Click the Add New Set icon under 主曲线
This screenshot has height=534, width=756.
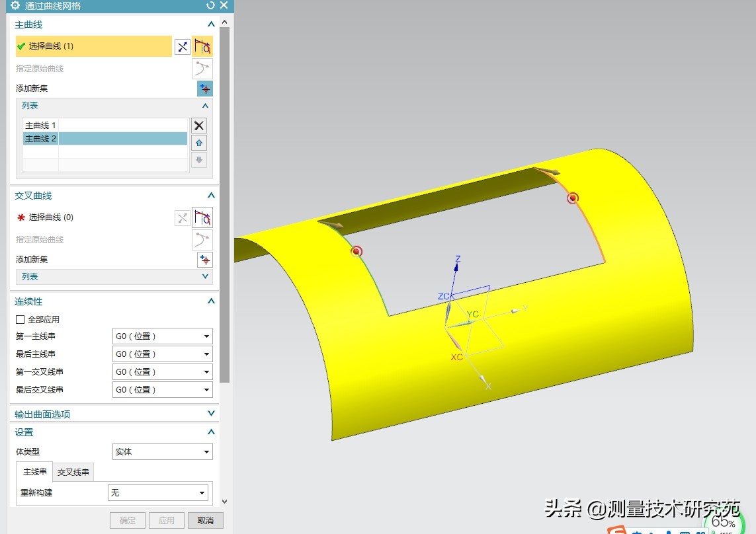click(x=204, y=88)
